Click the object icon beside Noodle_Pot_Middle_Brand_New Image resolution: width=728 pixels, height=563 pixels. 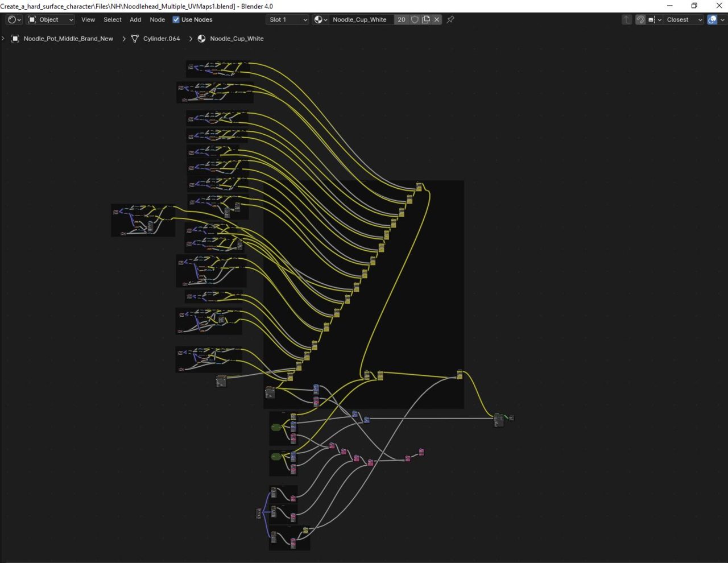tap(15, 39)
